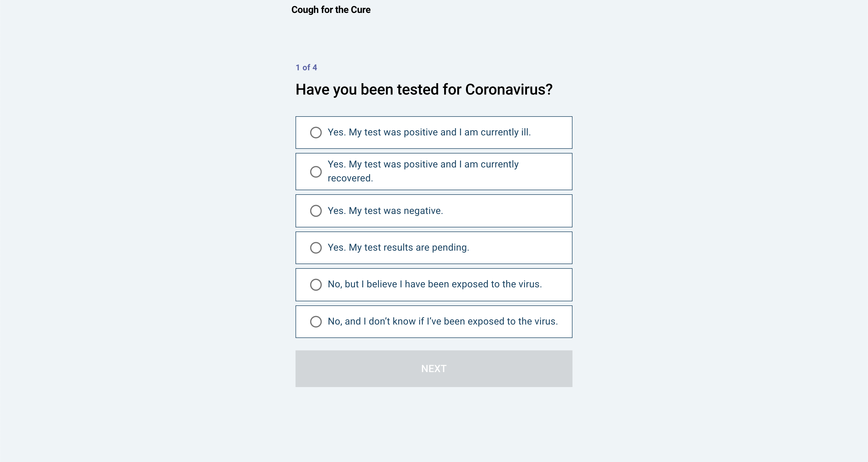Click the 'Cough for the Cure' title
This screenshot has height=462, width=868.
(x=331, y=10)
